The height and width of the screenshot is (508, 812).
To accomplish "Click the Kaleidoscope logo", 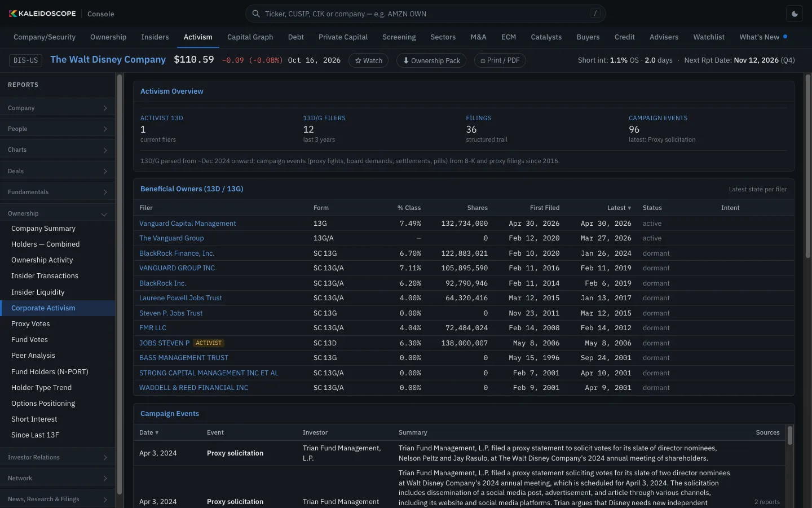I will pos(42,14).
